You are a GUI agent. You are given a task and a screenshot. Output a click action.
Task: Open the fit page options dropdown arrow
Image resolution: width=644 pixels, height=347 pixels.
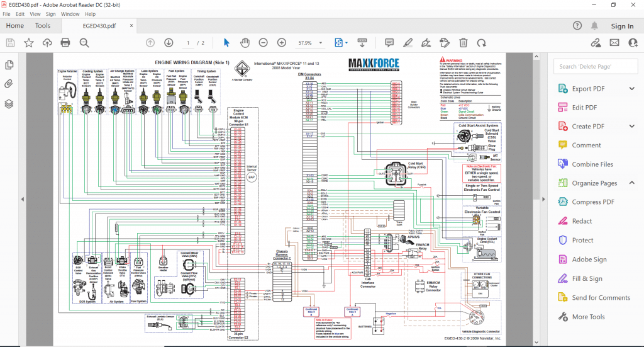pos(347,43)
